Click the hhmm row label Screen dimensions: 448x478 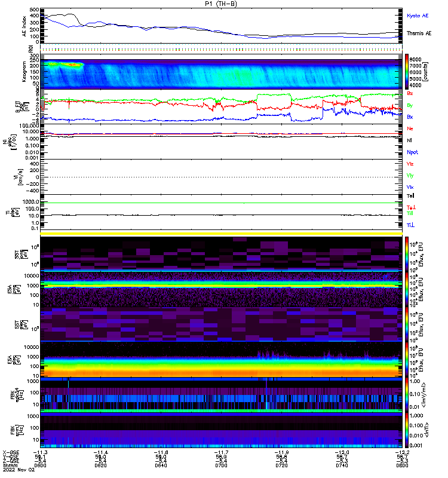point(10,465)
